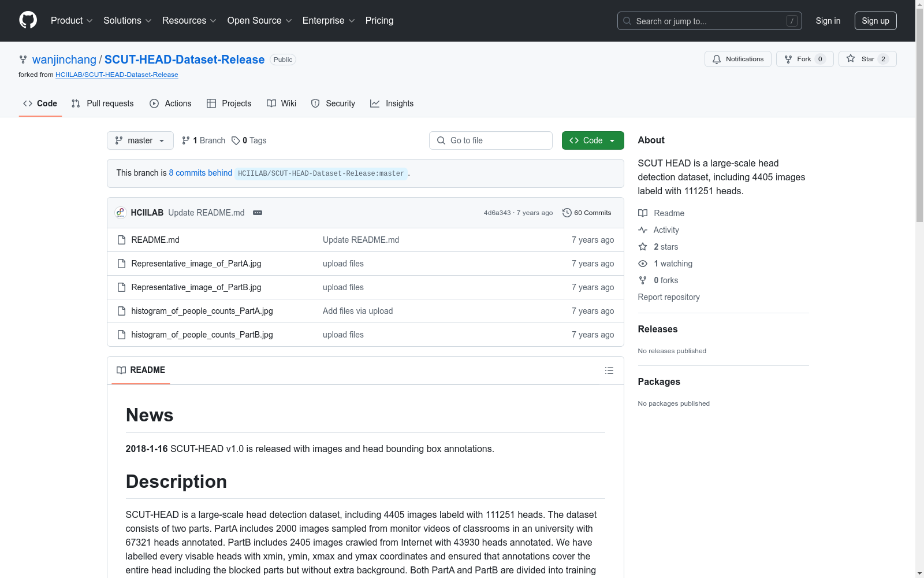The height and width of the screenshot is (578, 924).
Task: Open the Product menu
Action: 72,20
